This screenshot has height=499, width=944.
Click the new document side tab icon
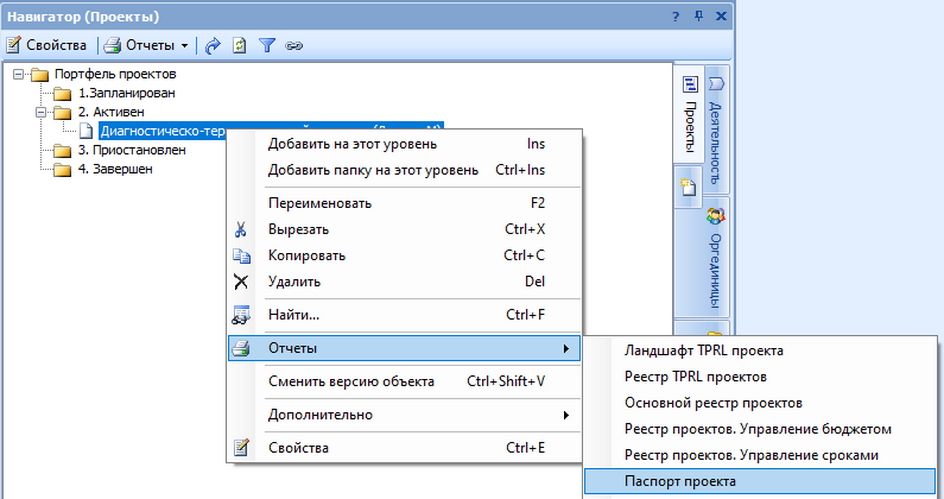(x=689, y=188)
